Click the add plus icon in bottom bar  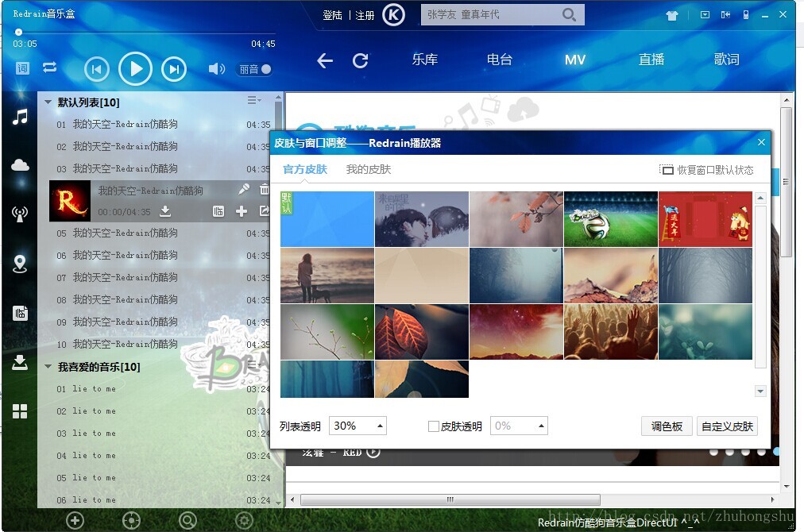click(75, 521)
